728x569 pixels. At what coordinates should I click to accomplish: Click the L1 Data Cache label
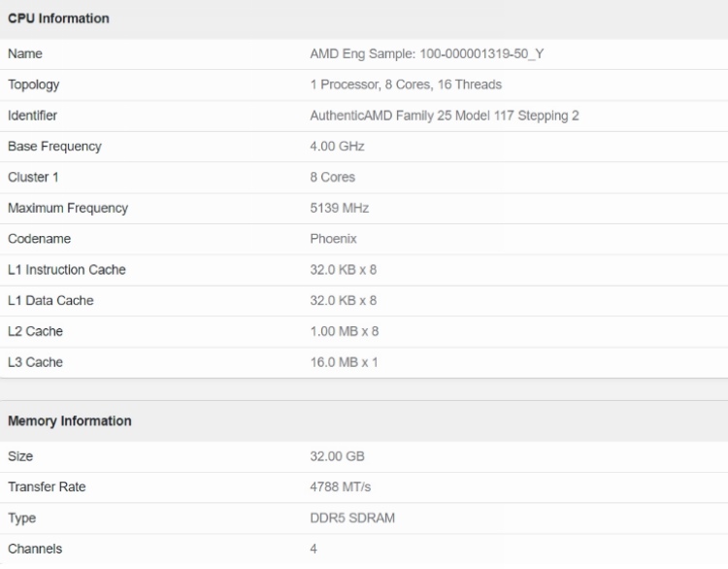[x=50, y=301]
